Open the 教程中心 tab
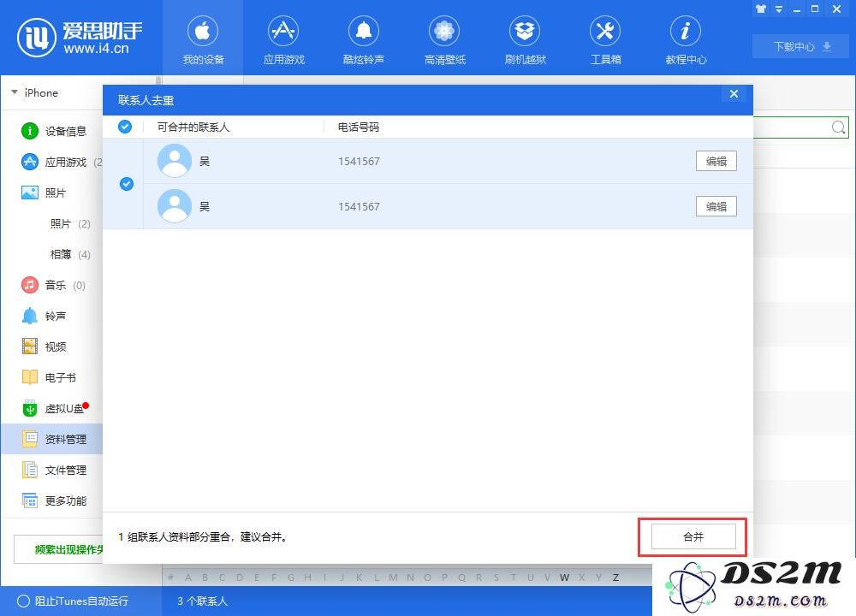The width and height of the screenshot is (856, 616). [x=686, y=38]
